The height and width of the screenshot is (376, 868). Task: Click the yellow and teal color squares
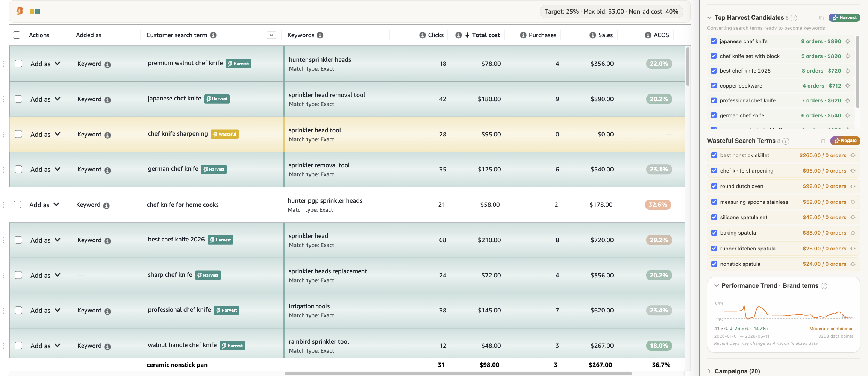(x=35, y=12)
